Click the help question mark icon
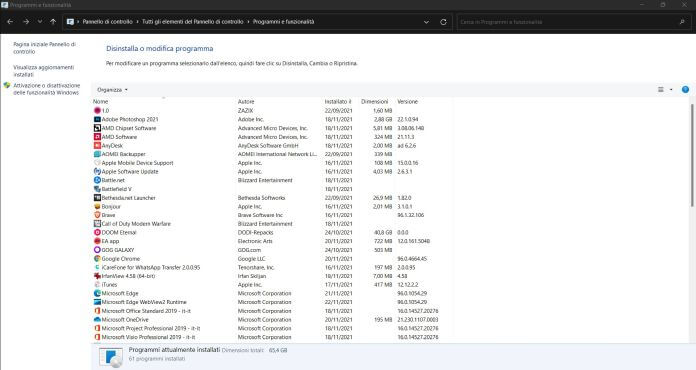696x370 pixels. pyautogui.click(x=685, y=89)
